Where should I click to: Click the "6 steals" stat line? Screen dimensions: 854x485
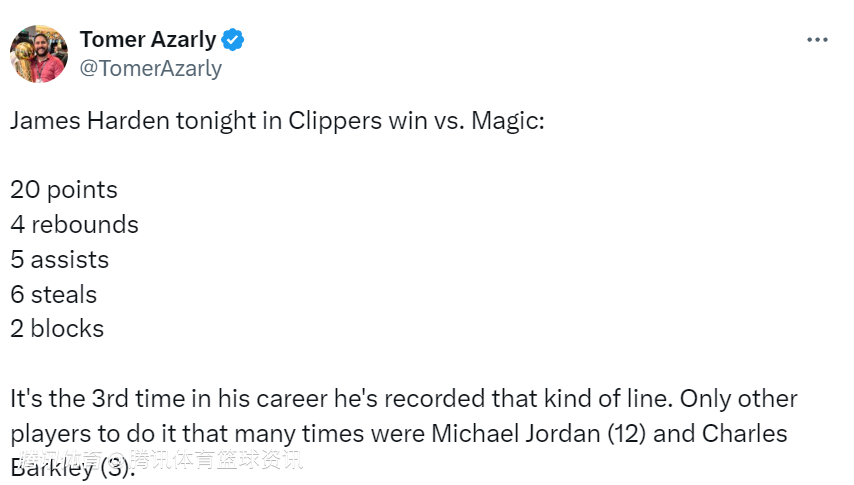[x=54, y=295]
